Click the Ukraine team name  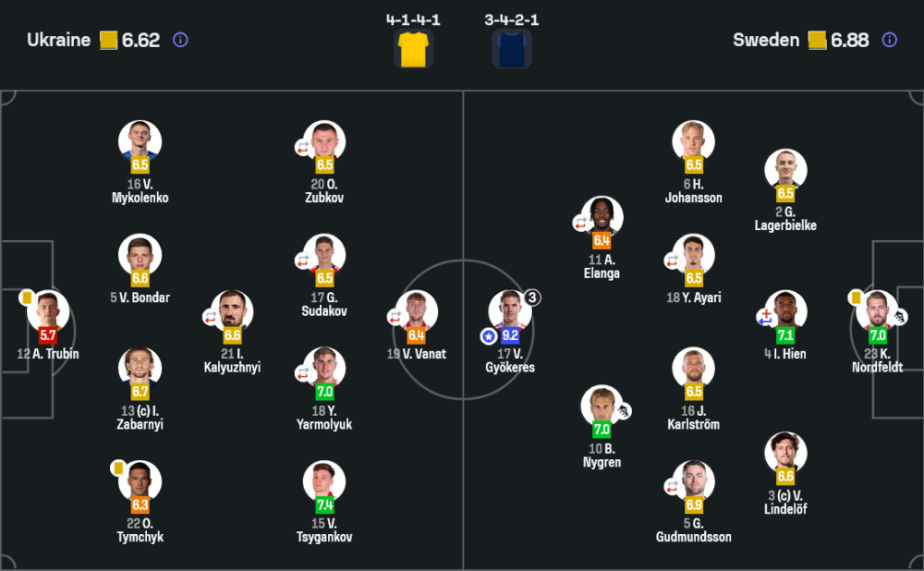click(59, 40)
